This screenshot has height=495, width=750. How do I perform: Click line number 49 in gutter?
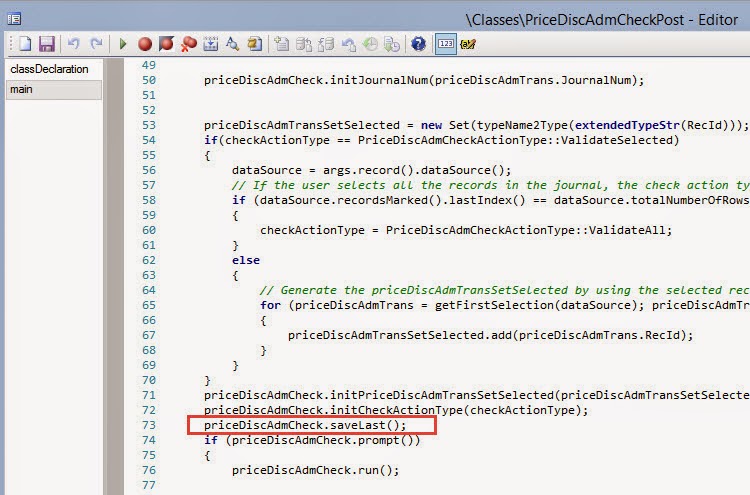149,65
